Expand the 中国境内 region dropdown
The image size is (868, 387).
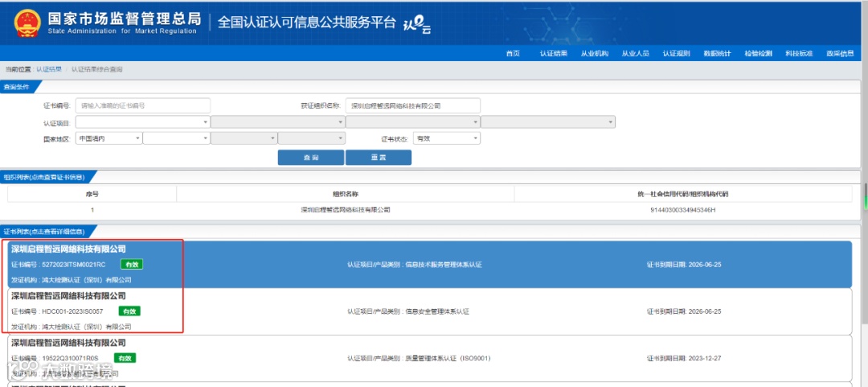109,138
